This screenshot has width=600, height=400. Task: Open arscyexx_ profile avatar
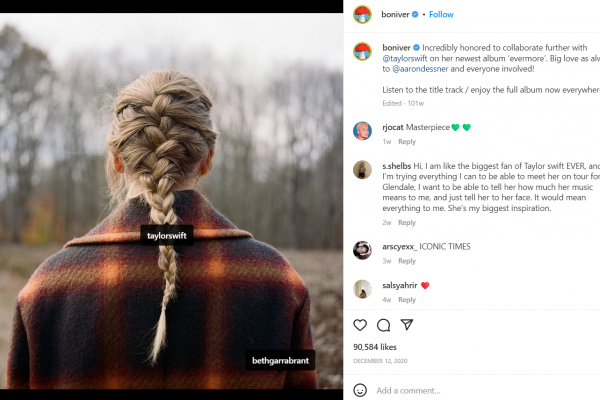point(362,250)
